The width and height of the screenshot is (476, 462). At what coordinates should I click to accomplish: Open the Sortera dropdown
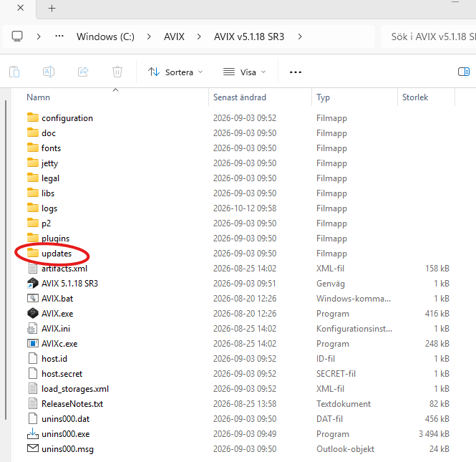coord(175,72)
